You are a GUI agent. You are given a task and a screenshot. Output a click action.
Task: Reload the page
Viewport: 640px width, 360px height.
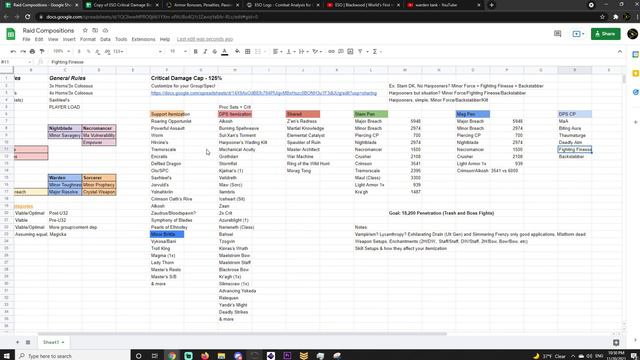pos(27,17)
